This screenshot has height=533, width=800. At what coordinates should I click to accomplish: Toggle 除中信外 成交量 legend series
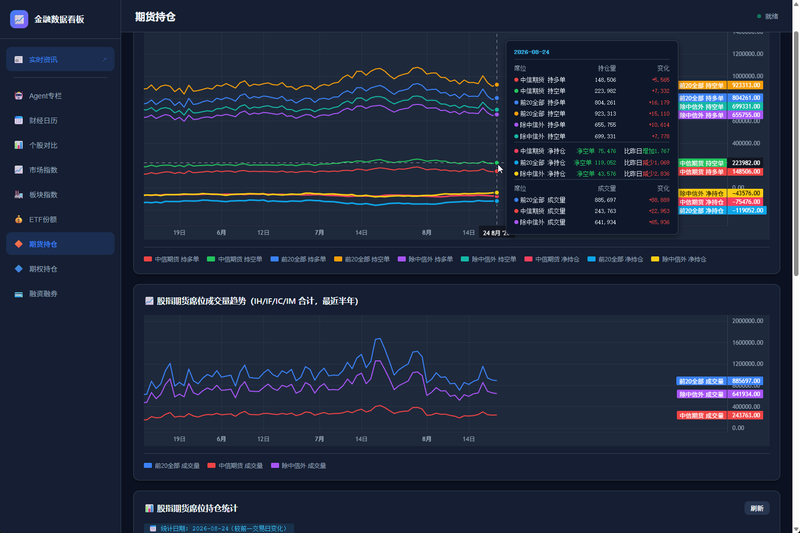coord(298,466)
